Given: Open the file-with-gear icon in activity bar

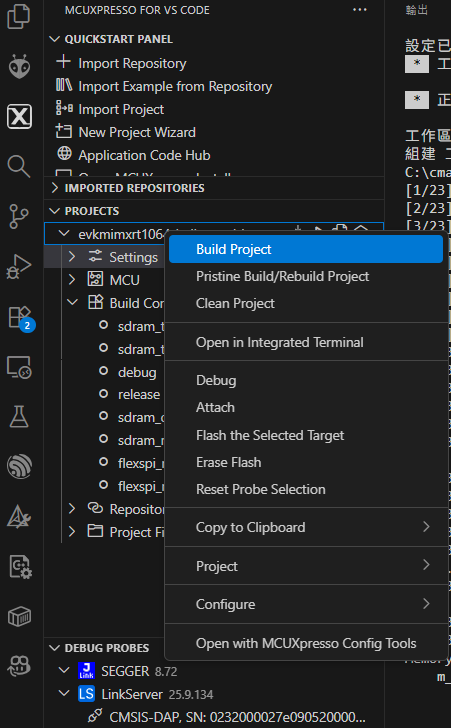Looking at the screenshot, I should 20,567.
